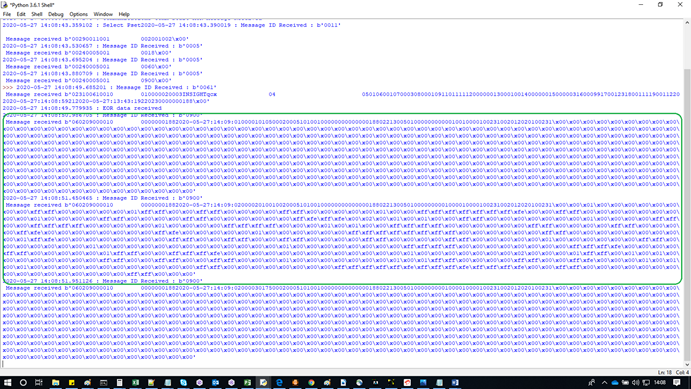Open the network tray icon
Image resolution: width=691 pixels, height=389 pixels.
[646, 382]
